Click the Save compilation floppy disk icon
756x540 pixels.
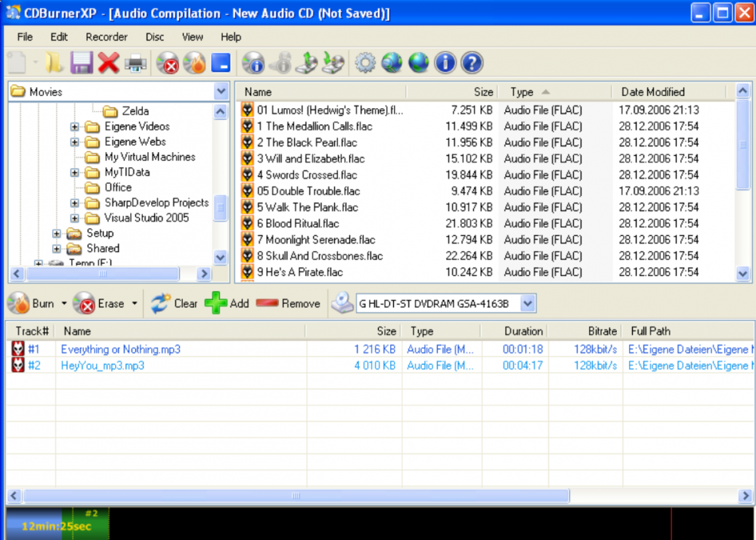81,63
